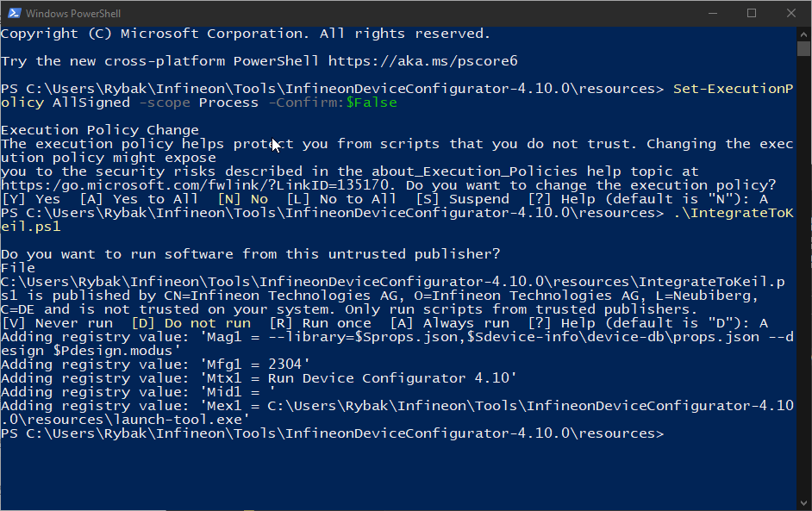
Task: Click the scrollbar down arrow
Action: point(803,502)
